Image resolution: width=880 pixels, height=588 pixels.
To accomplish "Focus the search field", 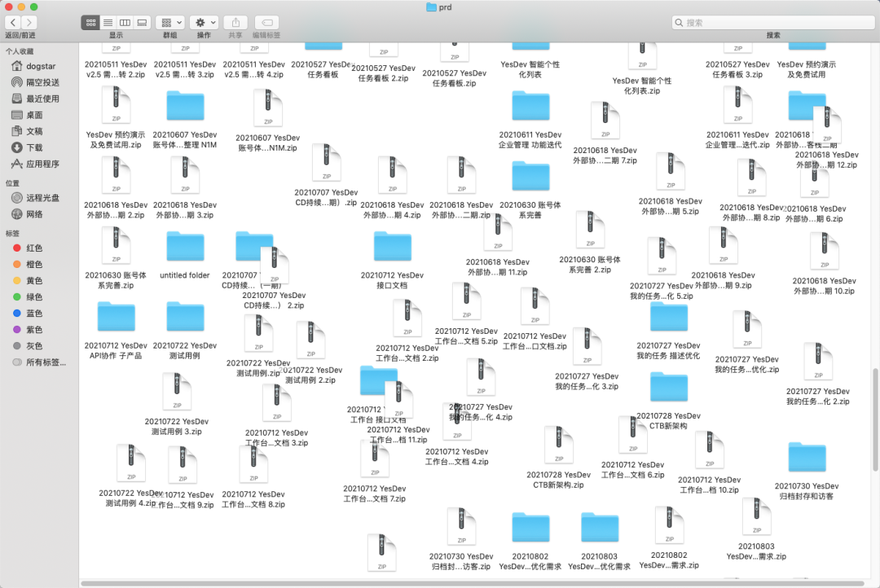I will 773,23.
